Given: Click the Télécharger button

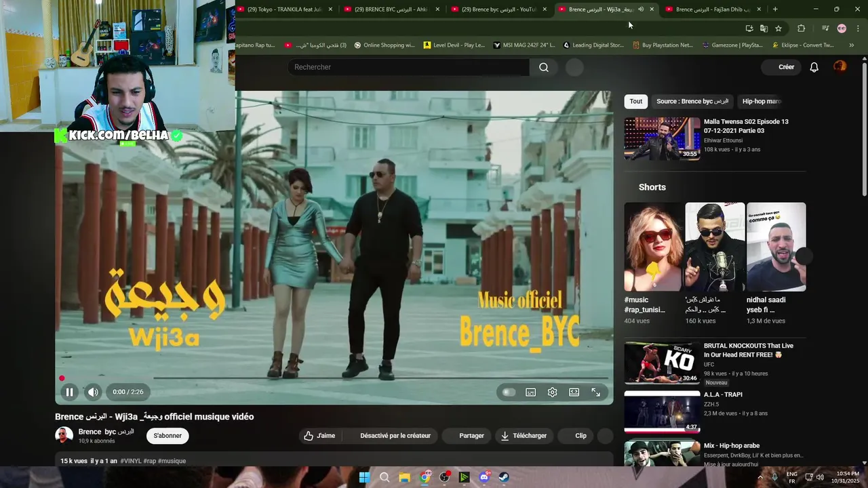Looking at the screenshot, I should click(524, 436).
